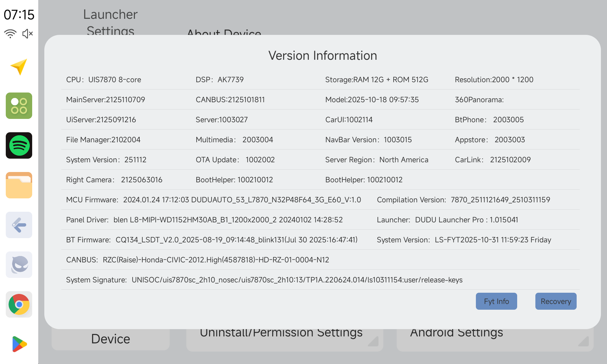
Task: Open the gray mask-face app icon
Action: (x=19, y=265)
